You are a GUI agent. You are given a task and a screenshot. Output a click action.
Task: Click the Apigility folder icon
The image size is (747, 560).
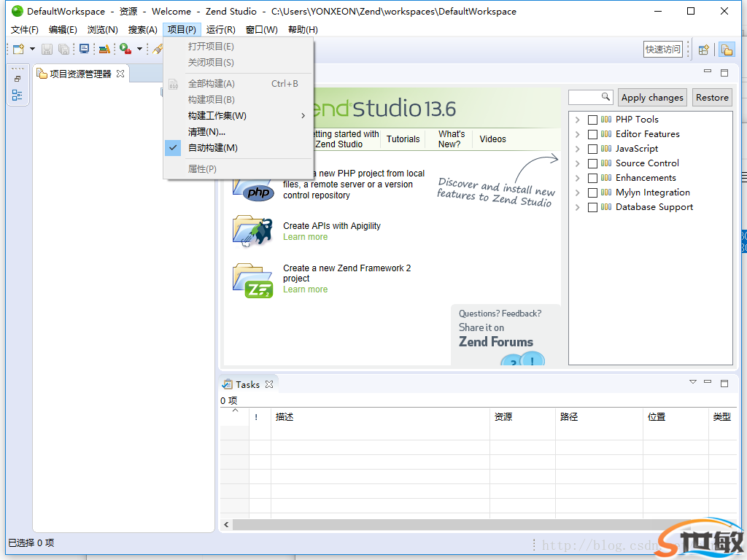point(252,231)
